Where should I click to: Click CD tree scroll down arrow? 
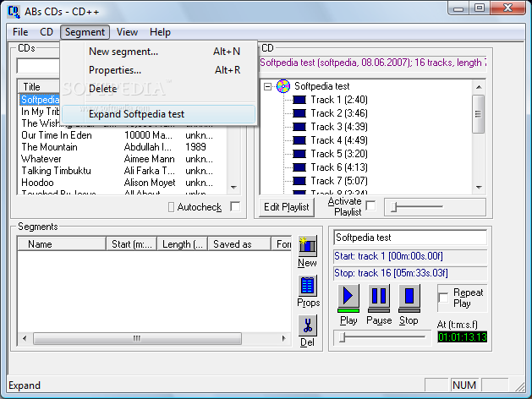tap(479, 188)
